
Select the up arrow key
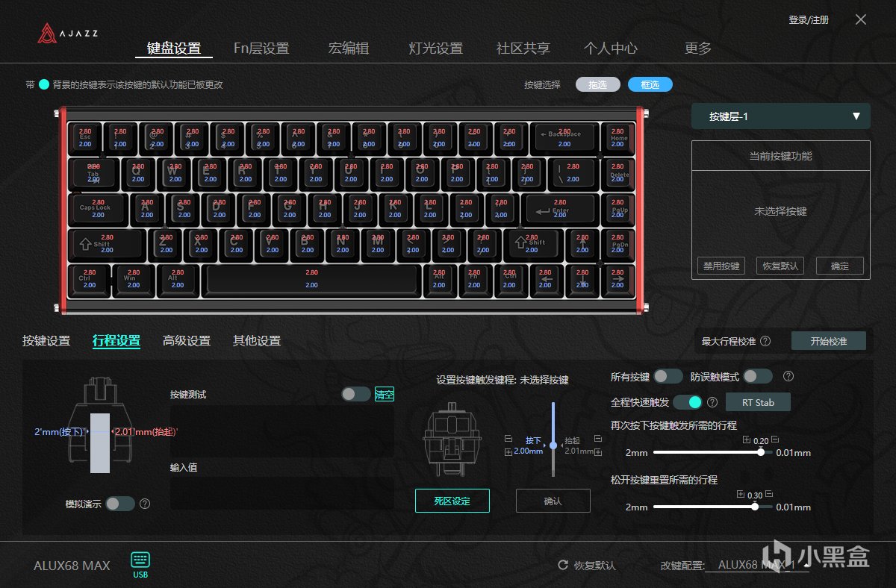click(x=582, y=243)
